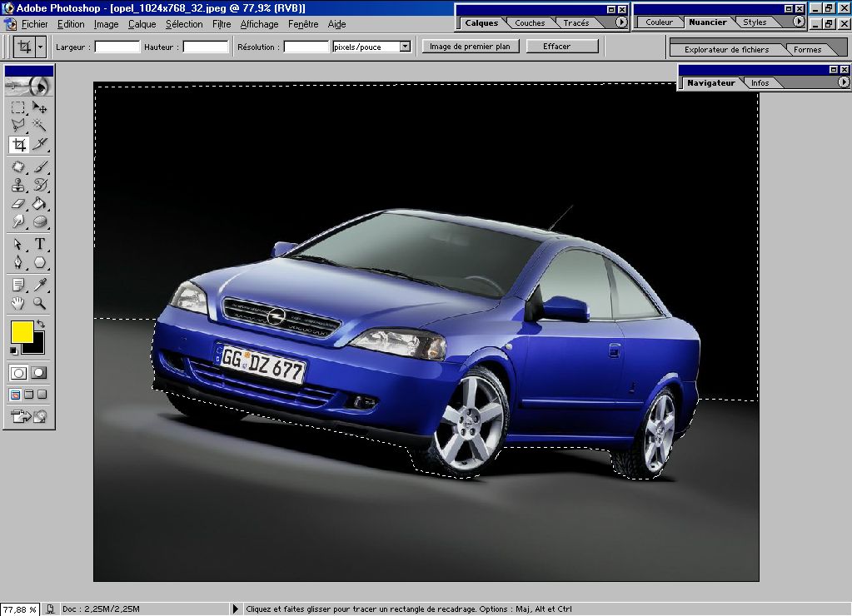
Task: Click the Résolution input field
Action: tap(306, 47)
